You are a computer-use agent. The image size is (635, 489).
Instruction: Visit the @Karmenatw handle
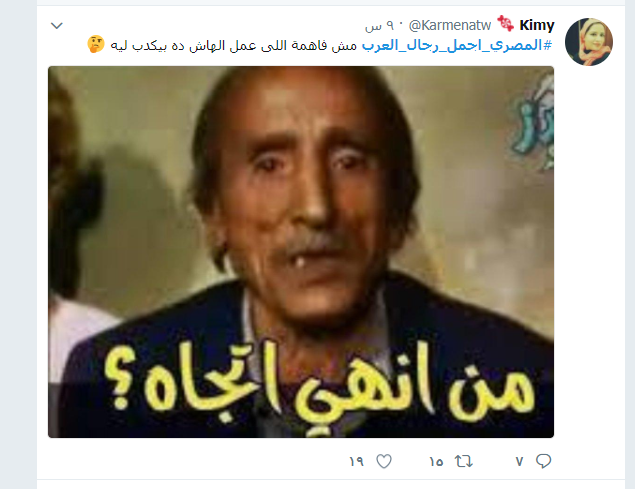(450, 26)
